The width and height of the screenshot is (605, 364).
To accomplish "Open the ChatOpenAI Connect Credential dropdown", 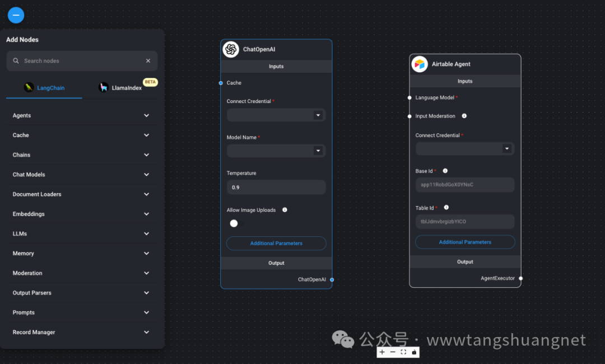I will [x=276, y=115].
